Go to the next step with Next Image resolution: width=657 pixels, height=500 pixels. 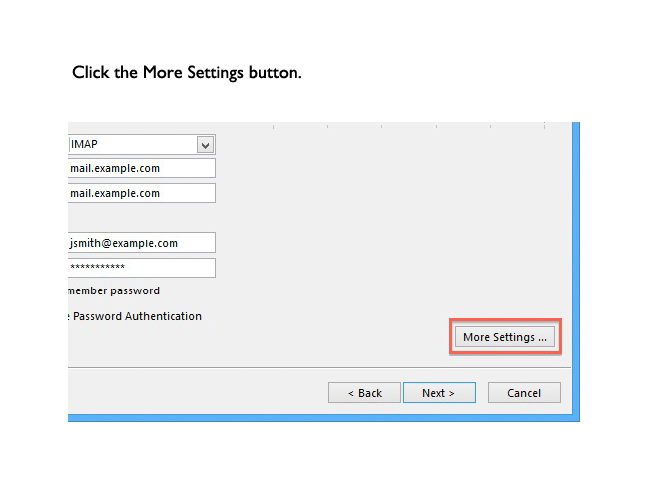click(x=439, y=393)
